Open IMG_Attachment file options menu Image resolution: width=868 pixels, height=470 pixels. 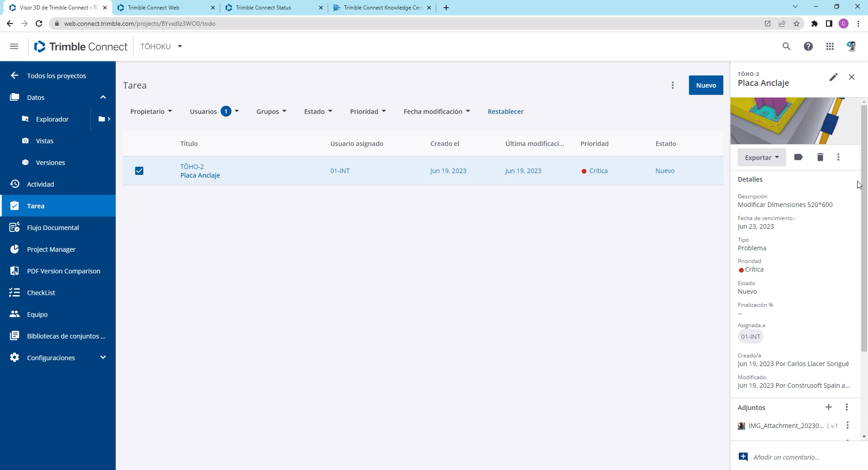(x=848, y=425)
